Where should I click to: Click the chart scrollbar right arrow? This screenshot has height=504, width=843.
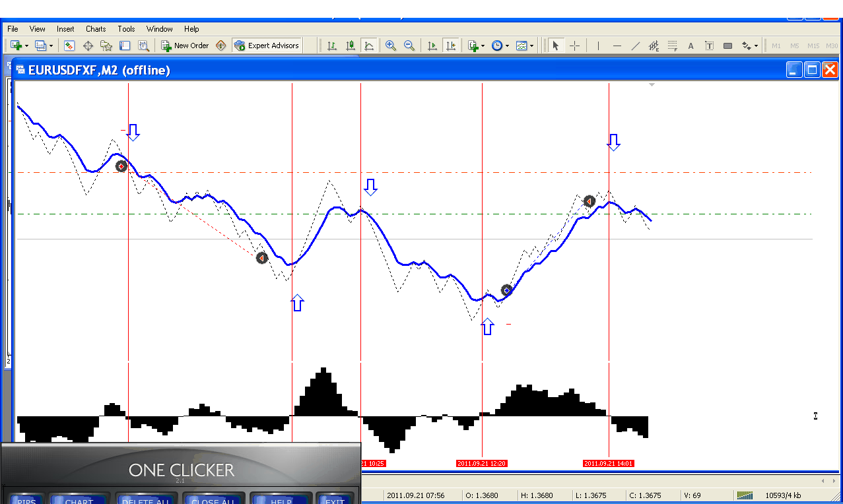[x=833, y=480]
